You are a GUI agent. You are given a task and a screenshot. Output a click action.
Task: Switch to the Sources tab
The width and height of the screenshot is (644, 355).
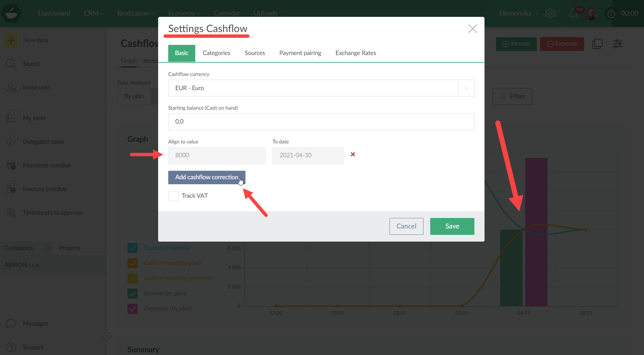coord(255,53)
